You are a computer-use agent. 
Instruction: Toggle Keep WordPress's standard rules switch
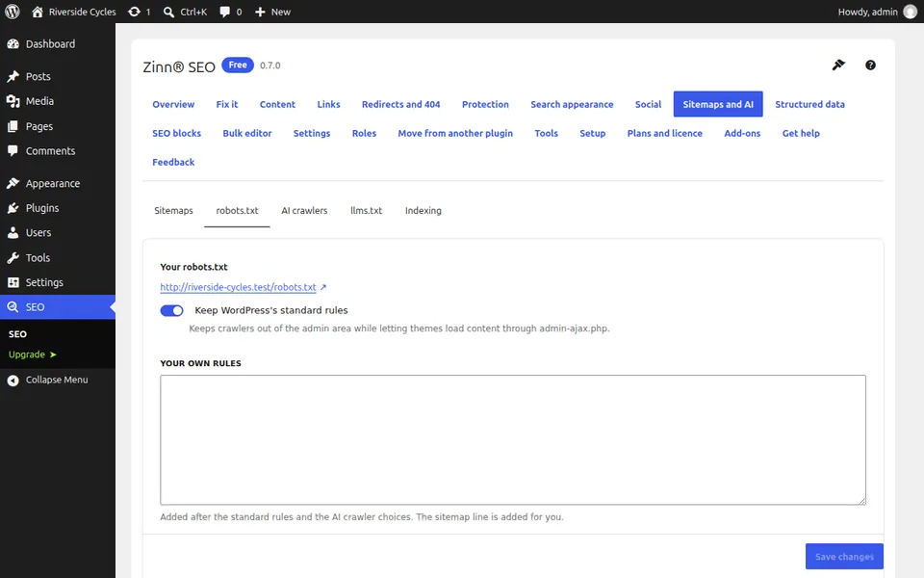pyautogui.click(x=171, y=311)
